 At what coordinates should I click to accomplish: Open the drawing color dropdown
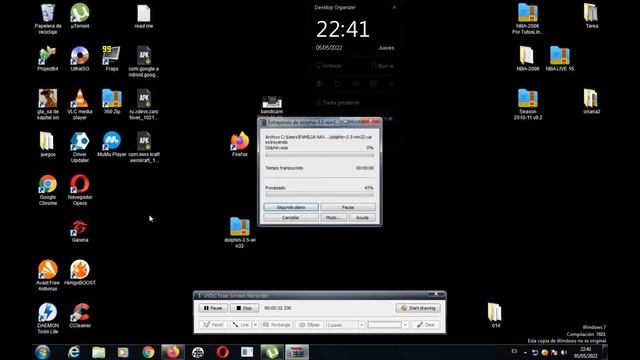pos(404,324)
